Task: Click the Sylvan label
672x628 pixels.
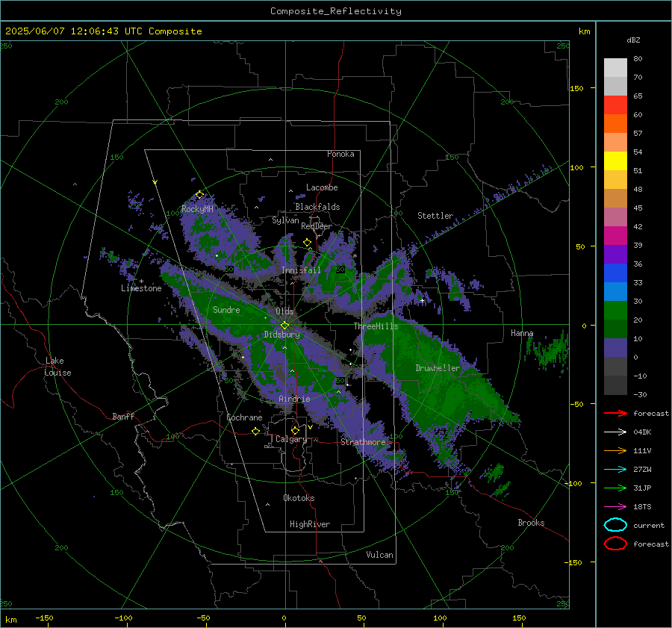Action: coord(285,221)
